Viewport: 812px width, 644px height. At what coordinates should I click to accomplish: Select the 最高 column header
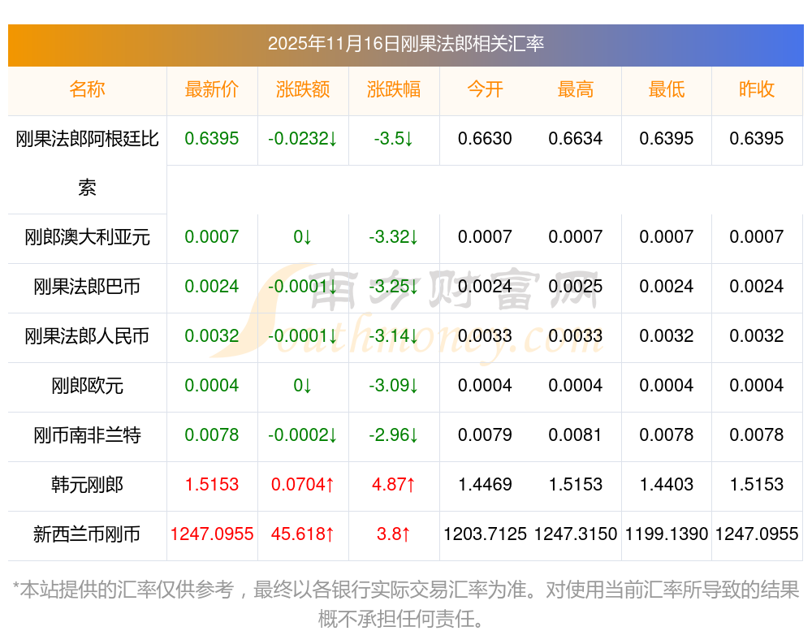(x=576, y=89)
